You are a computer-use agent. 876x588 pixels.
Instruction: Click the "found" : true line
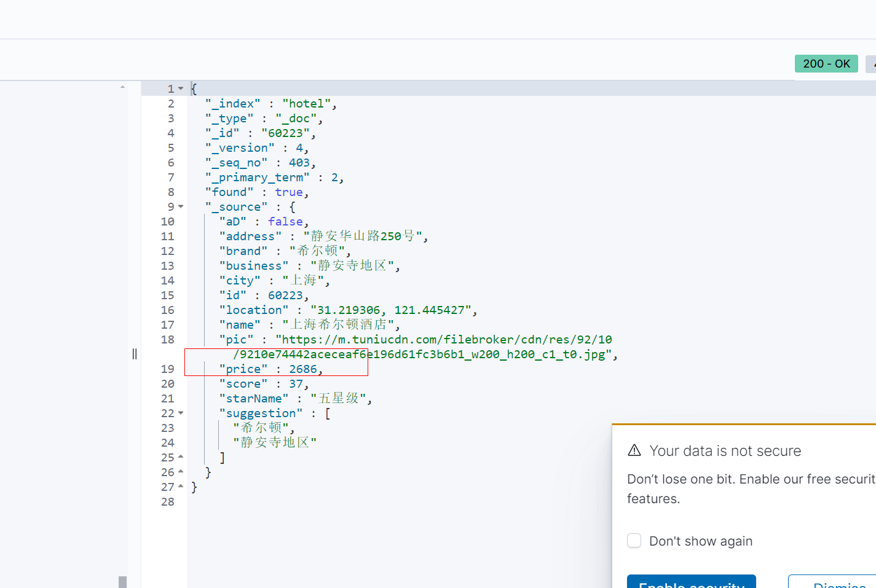[x=257, y=192]
